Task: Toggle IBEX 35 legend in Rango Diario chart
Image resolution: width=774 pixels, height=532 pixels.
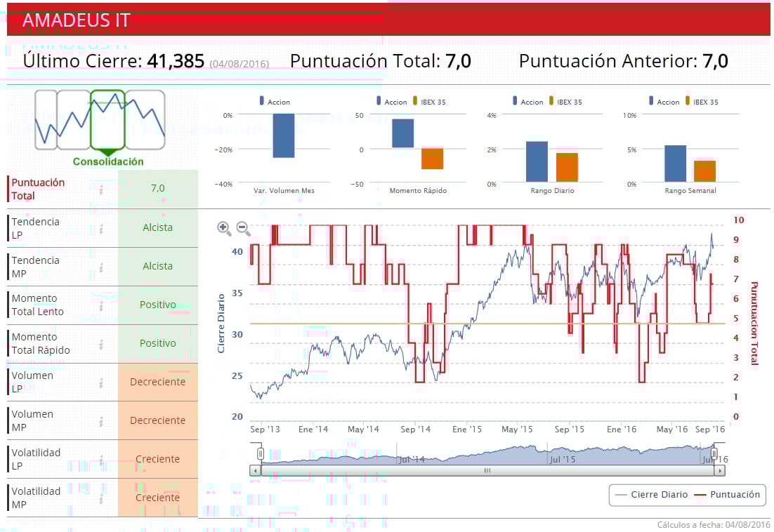Action: tap(565, 101)
